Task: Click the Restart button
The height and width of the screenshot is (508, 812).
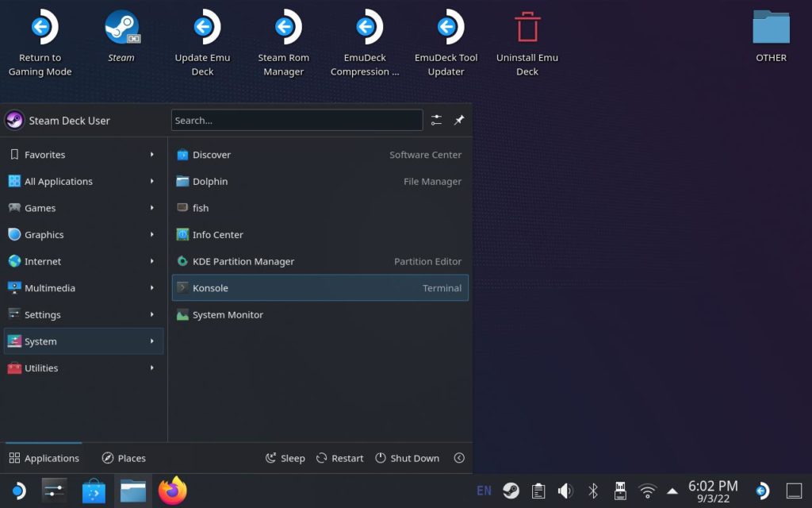Action: point(339,458)
